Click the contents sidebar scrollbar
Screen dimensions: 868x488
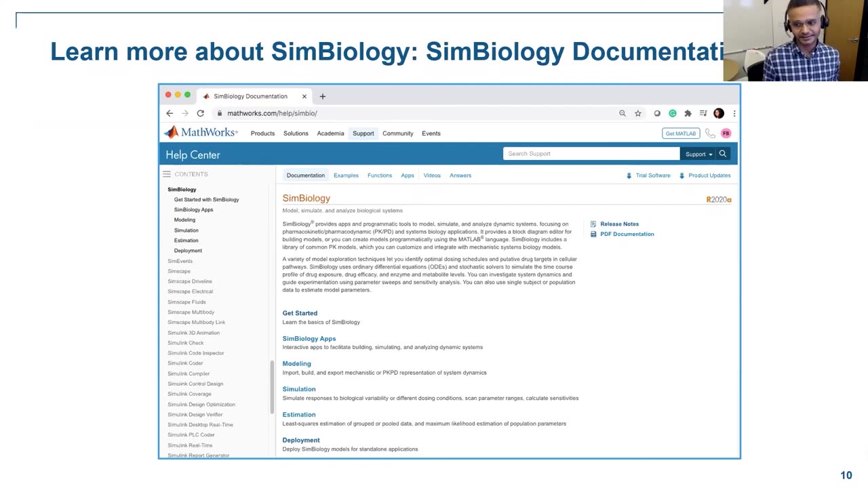(272, 386)
